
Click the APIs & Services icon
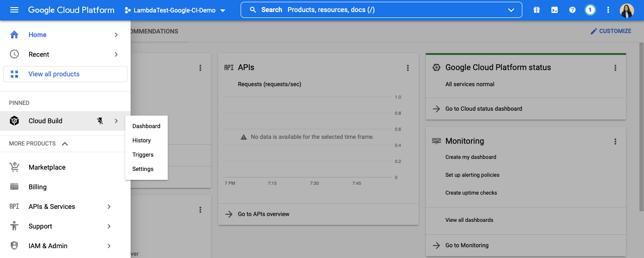[14, 206]
